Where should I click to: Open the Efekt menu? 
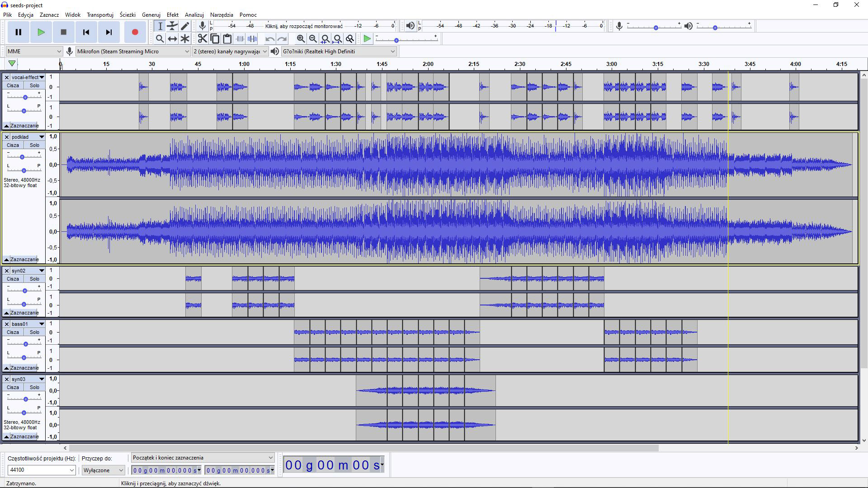(x=172, y=15)
